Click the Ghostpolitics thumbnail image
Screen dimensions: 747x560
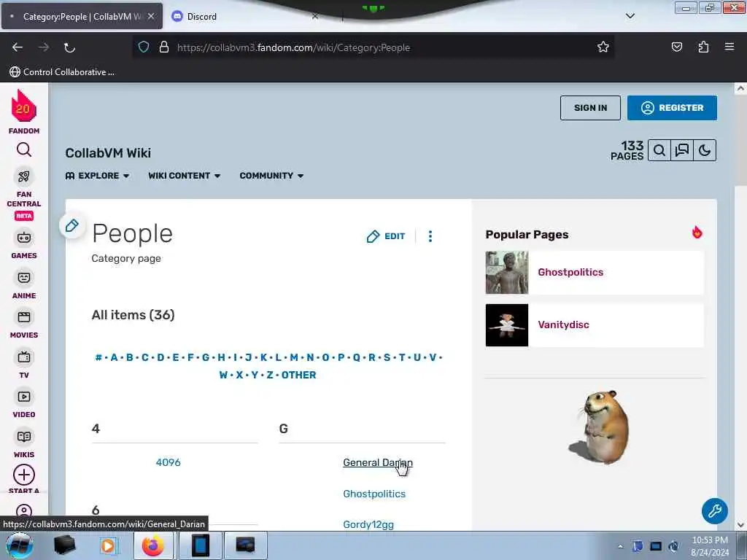(507, 273)
